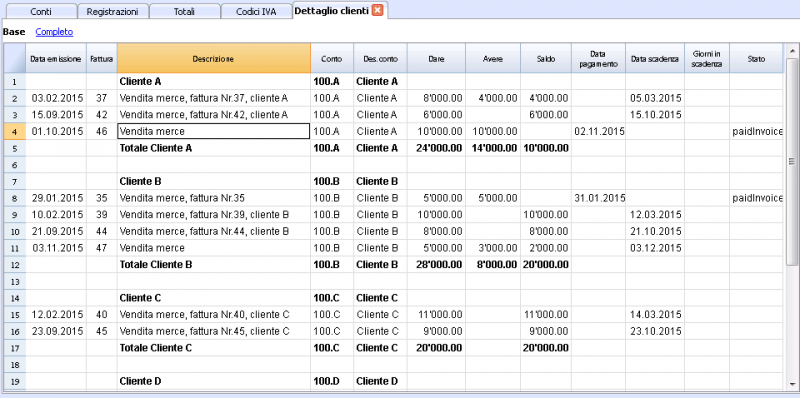800x398 pixels.
Task: Select the Base view
Action: 14,32
